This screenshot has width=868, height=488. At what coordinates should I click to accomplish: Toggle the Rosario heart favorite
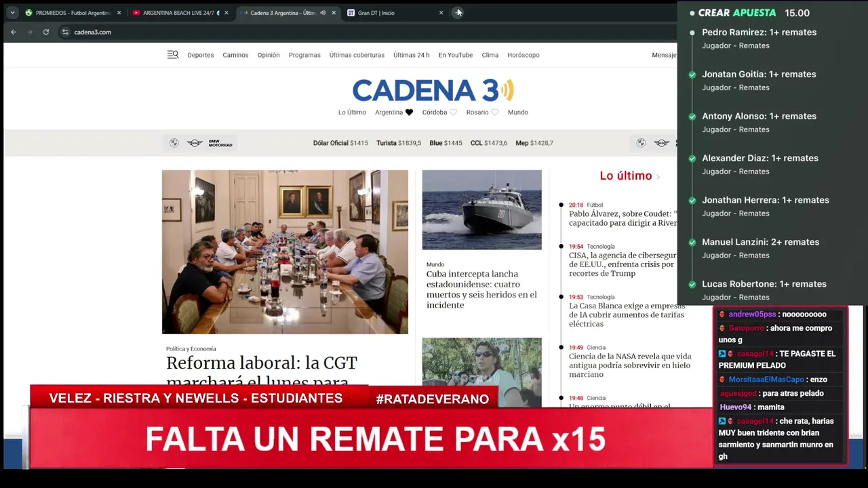[x=495, y=113]
